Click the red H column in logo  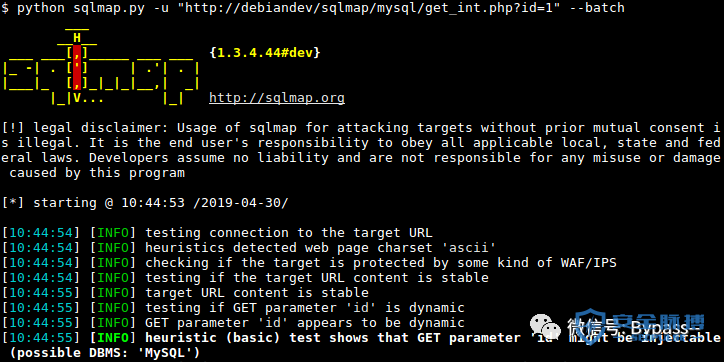click(77, 67)
